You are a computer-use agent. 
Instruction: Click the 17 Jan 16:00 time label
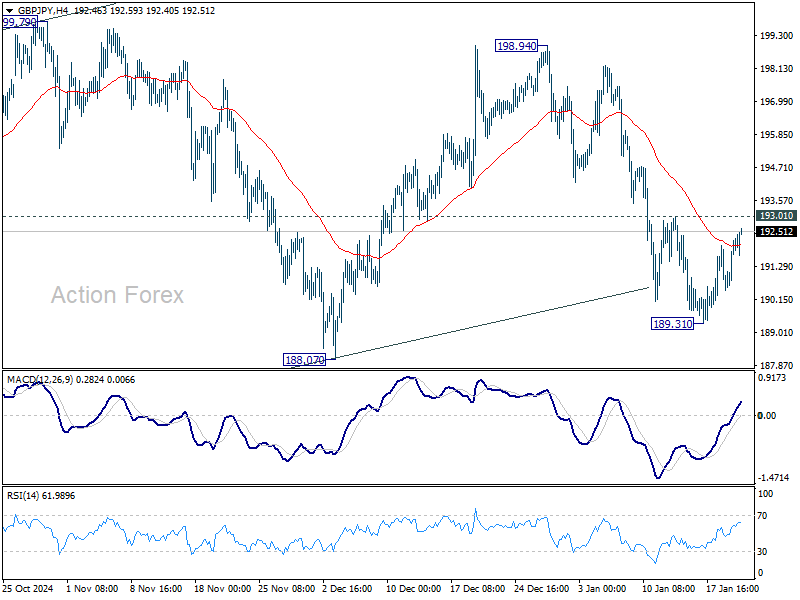coord(733,588)
